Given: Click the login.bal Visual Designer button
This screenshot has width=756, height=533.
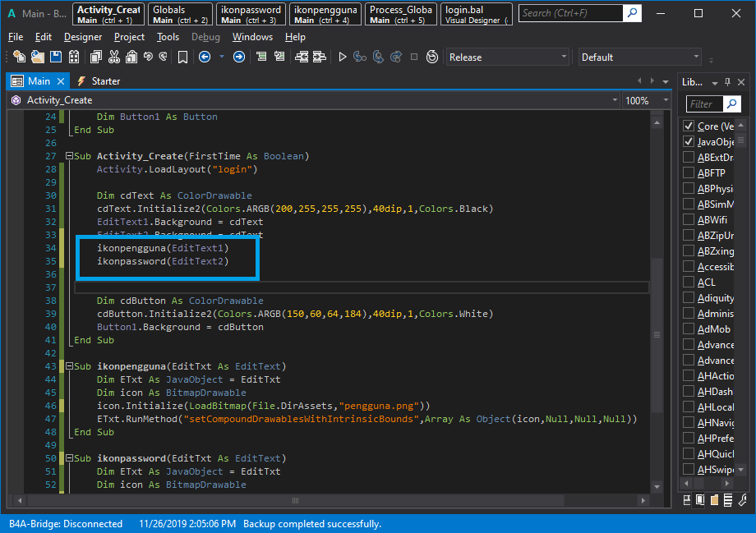Looking at the screenshot, I should tap(476, 14).
